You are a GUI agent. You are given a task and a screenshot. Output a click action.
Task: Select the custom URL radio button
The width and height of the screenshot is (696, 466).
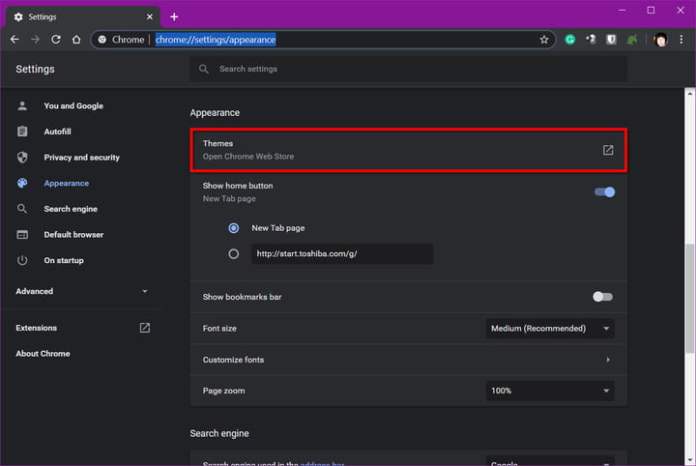pyautogui.click(x=233, y=254)
